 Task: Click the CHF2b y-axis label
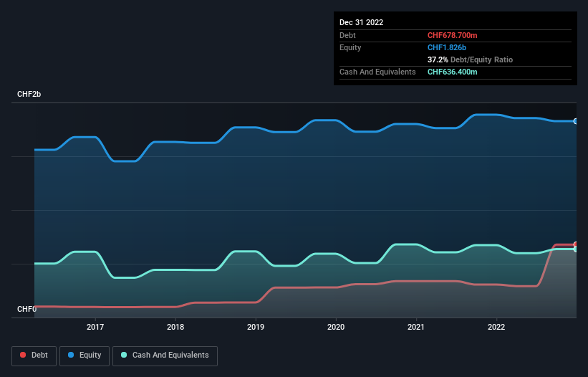[29, 94]
